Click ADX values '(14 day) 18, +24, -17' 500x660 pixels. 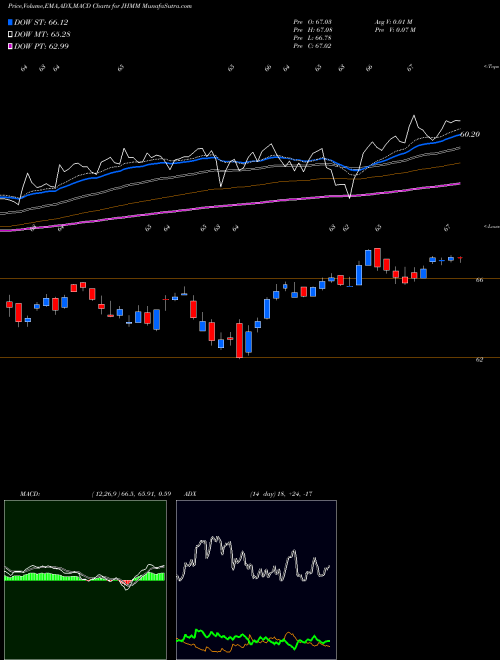point(281,494)
